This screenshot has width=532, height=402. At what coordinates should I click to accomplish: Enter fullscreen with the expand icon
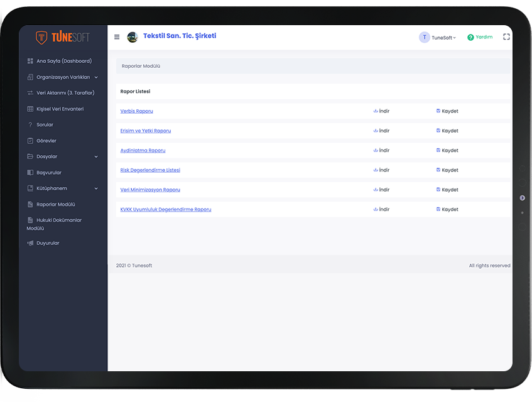(506, 37)
